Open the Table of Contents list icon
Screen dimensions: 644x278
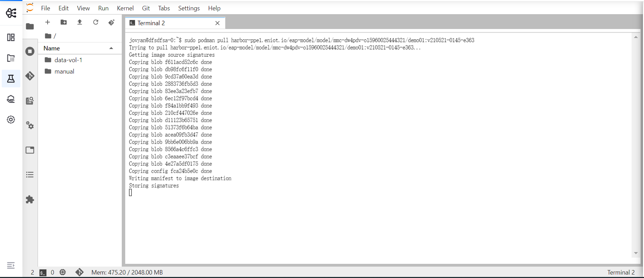click(x=30, y=175)
